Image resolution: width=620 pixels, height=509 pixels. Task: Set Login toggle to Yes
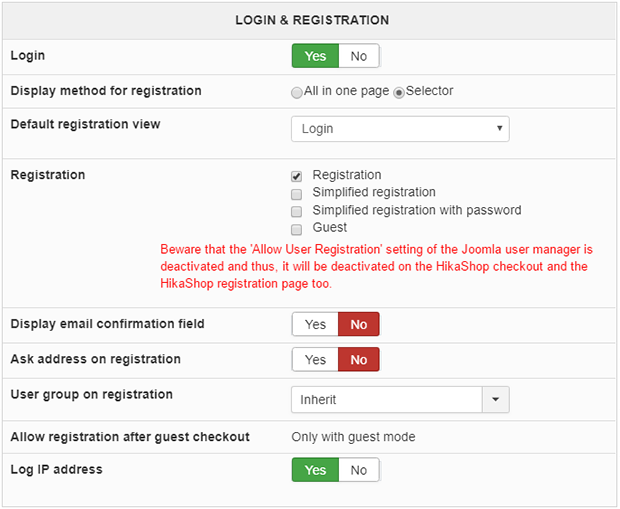(x=315, y=56)
